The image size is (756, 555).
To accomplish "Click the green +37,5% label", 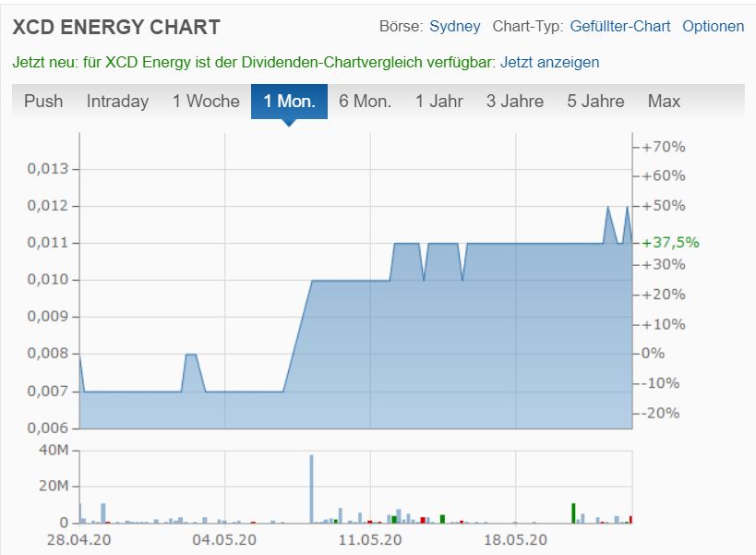I will click(x=671, y=242).
